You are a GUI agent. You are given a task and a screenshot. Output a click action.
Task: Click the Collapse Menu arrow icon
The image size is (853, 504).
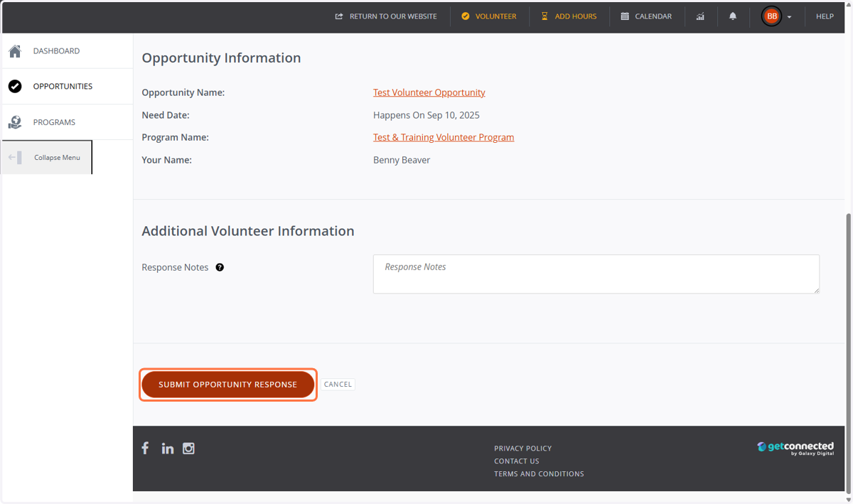click(15, 157)
